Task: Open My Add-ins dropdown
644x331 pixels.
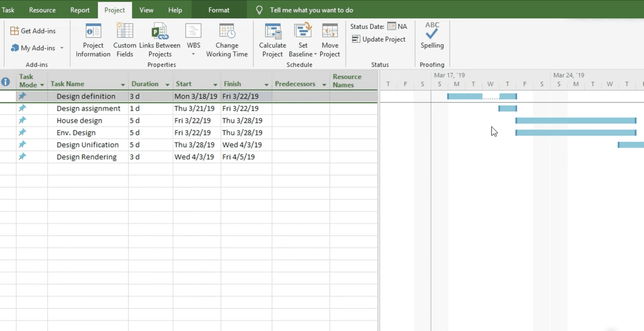Action: pyautogui.click(x=62, y=48)
